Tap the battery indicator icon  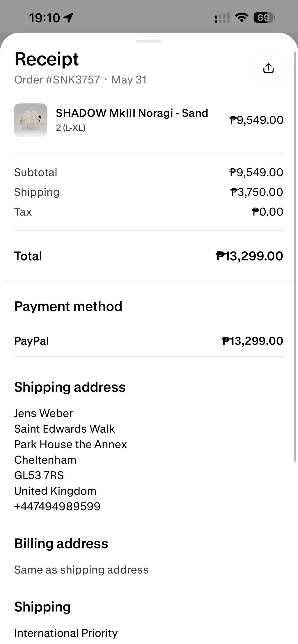[264, 18]
